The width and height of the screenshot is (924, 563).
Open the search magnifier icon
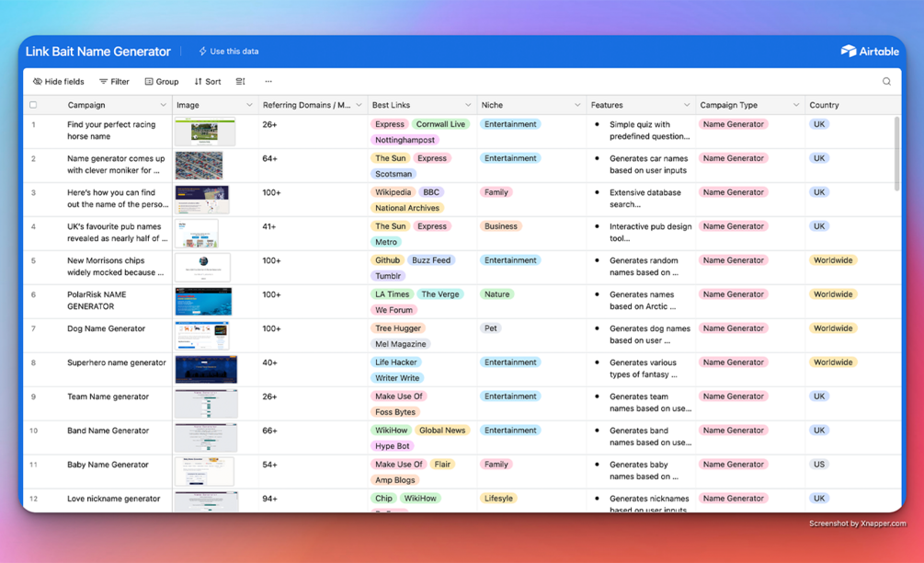click(886, 81)
